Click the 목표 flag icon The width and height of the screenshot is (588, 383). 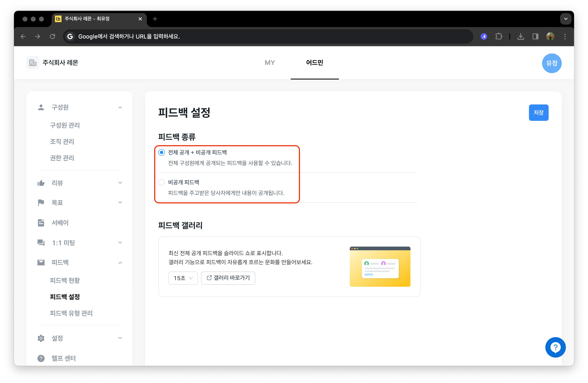[41, 203]
